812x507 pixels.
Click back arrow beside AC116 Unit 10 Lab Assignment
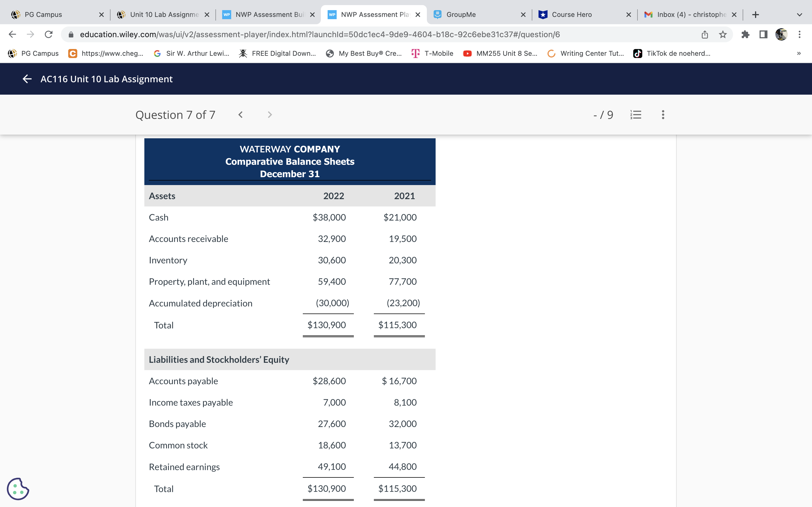click(27, 79)
